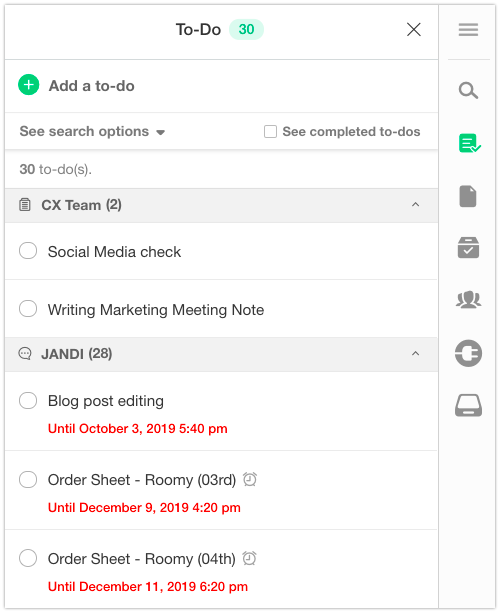
Task: Enable See completed to-dos checkbox
Action: [270, 131]
